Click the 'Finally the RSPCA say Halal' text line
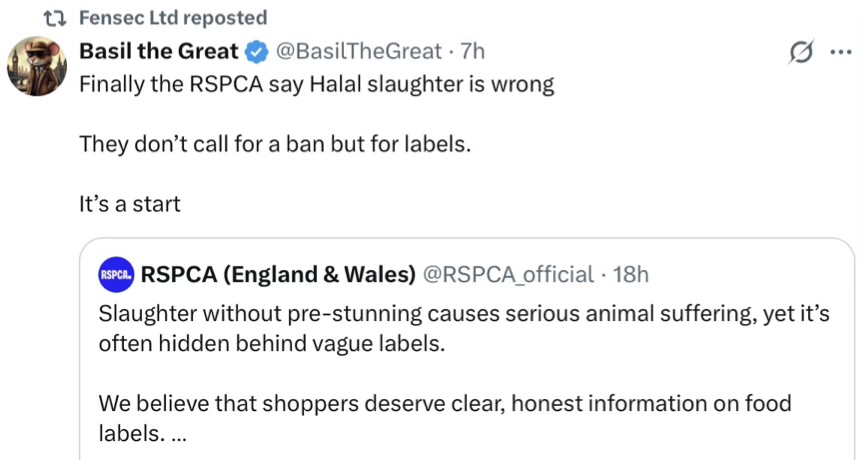The width and height of the screenshot is (863, 460). pyautogui.click(x=316, y=84)
